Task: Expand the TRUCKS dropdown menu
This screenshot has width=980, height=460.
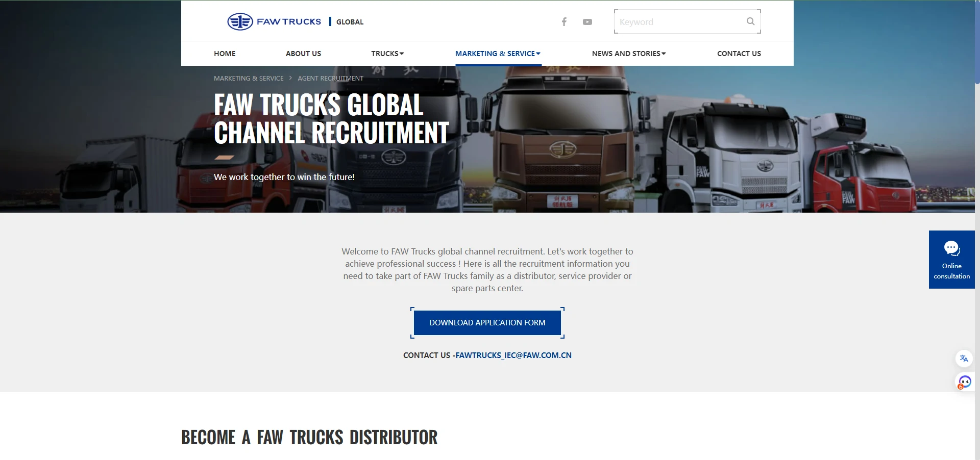Action: pos(387,54)
